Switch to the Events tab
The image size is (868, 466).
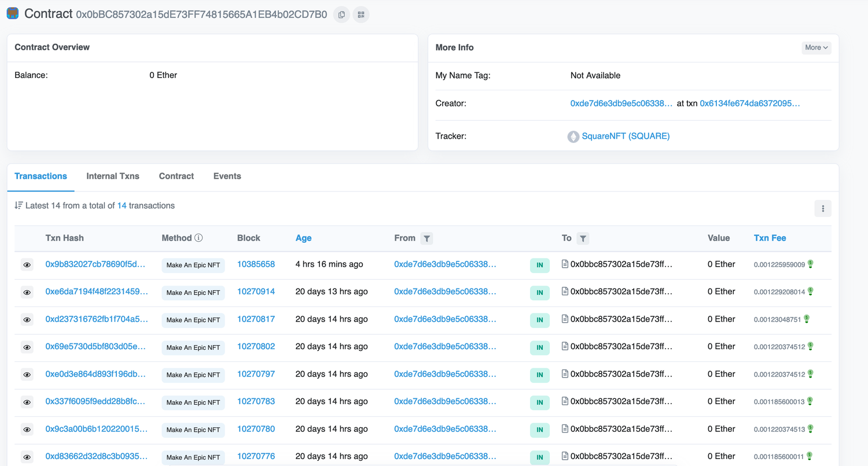click(227, 176)
